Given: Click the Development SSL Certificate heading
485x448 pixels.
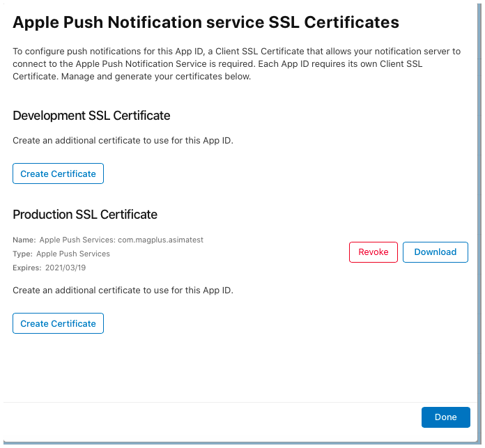Looking at the screenshot, I should 91,116.
